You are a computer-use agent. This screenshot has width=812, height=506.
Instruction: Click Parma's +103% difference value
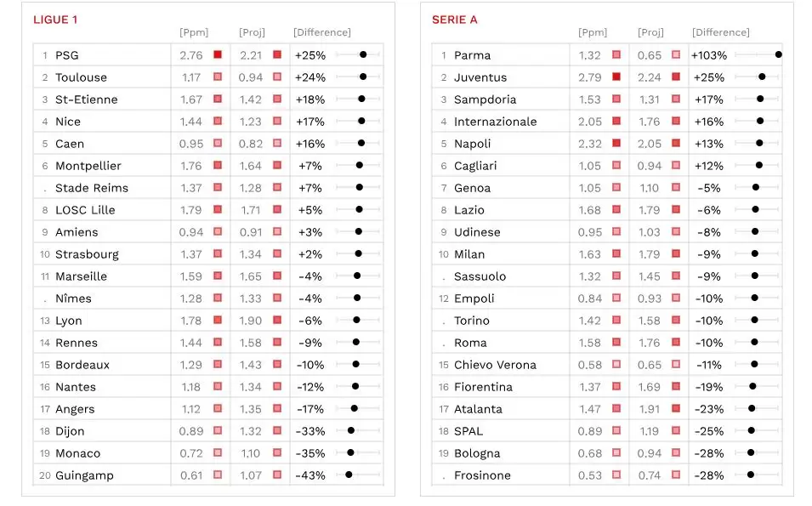tap(708, 55)
